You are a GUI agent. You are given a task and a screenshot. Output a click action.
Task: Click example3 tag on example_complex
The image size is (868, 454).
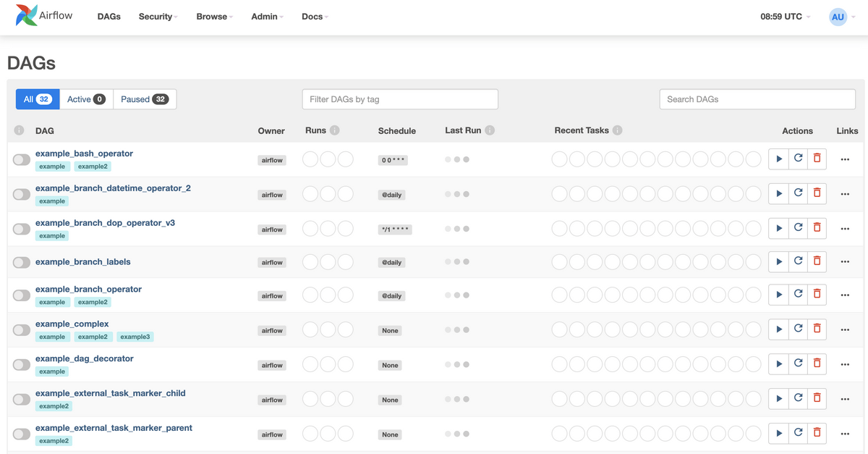pyautogui.click(x=135, y=337)
